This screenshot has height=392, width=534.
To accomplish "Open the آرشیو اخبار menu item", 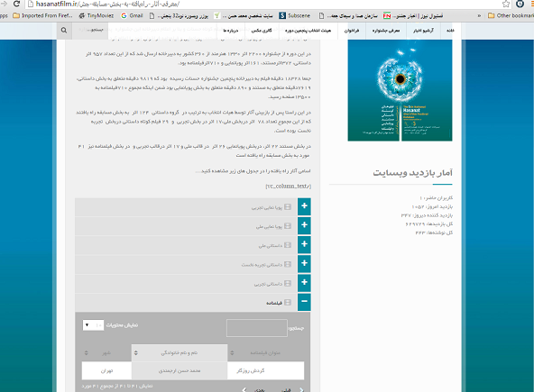I will pyautogui.click(x=423, y=31).
